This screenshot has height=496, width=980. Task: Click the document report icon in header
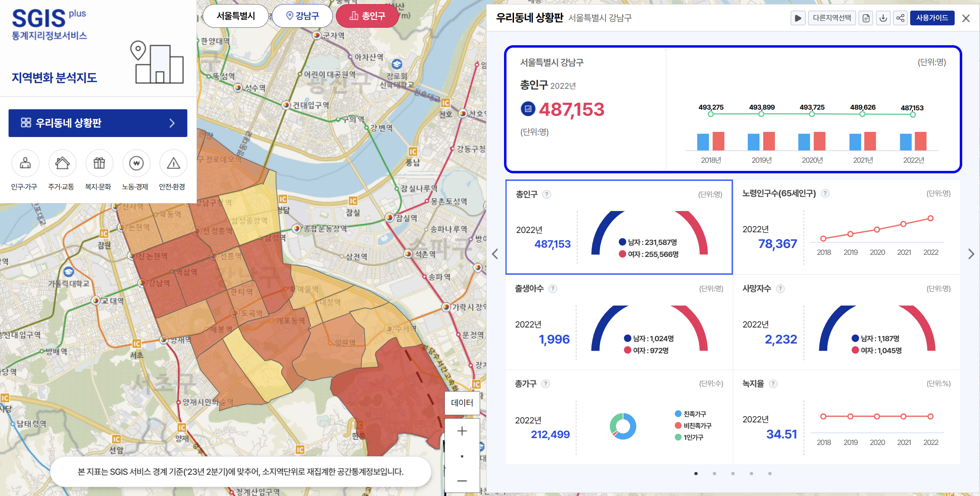866,18
